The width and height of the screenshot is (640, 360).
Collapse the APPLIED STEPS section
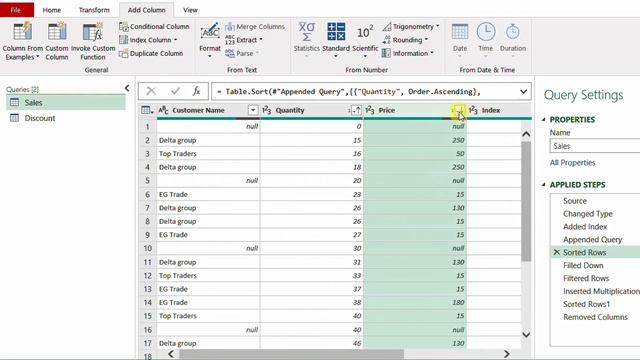[544, 185]
